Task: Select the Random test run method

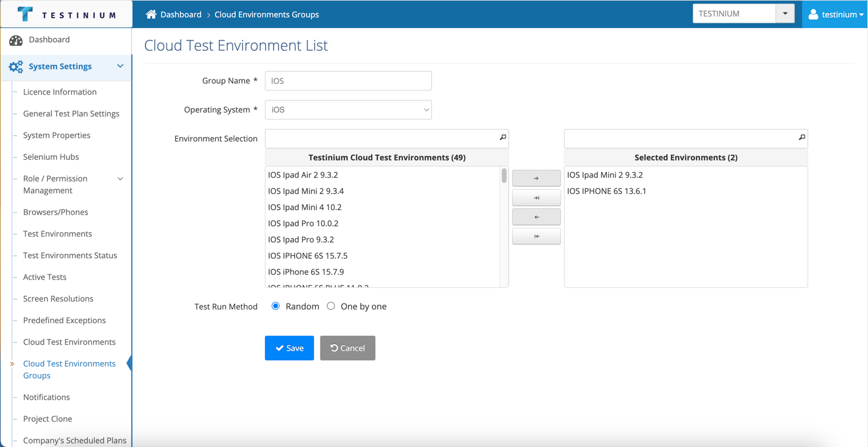Action: 276,306
